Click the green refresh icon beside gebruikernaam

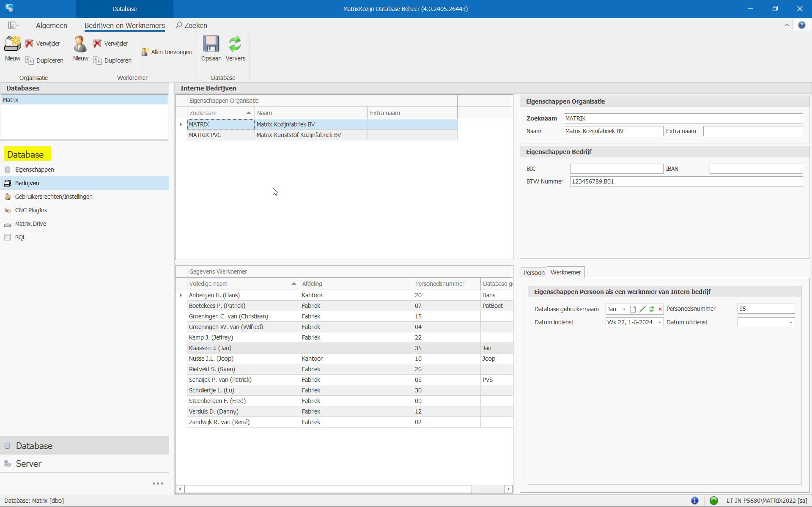652,309
